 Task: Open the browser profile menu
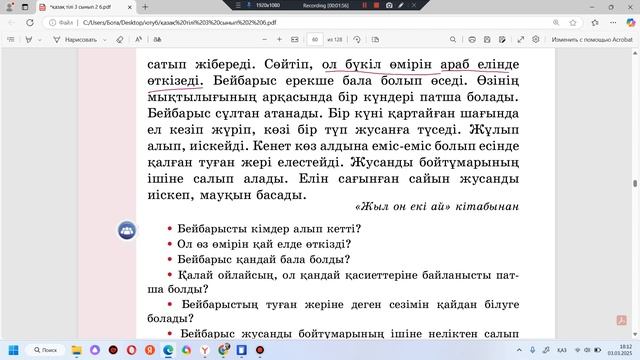[9, 7]
